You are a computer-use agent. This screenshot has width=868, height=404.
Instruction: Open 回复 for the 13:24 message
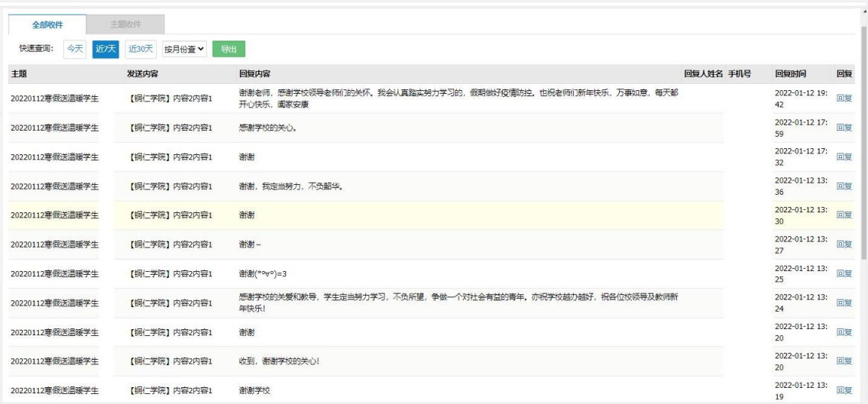[x=844, y=302]
